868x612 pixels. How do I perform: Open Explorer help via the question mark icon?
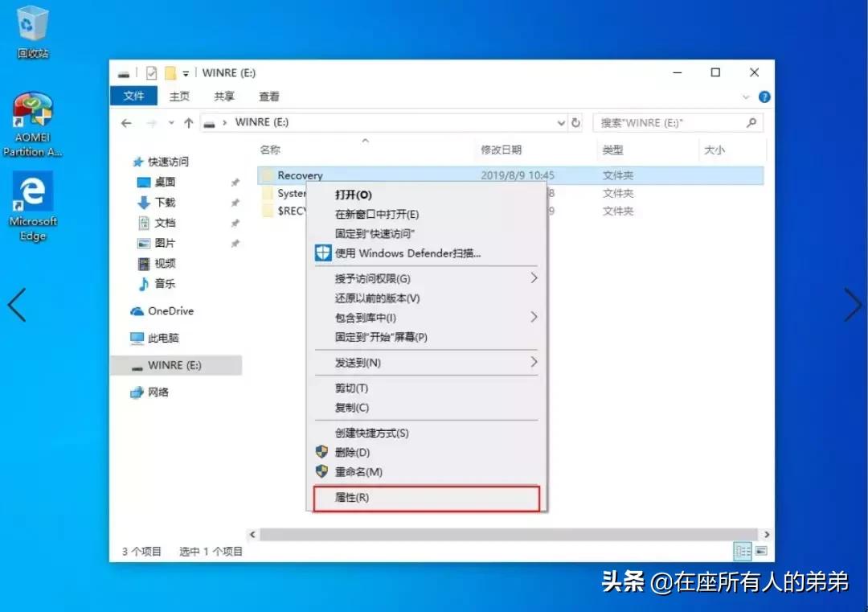[x=763, y=97]
